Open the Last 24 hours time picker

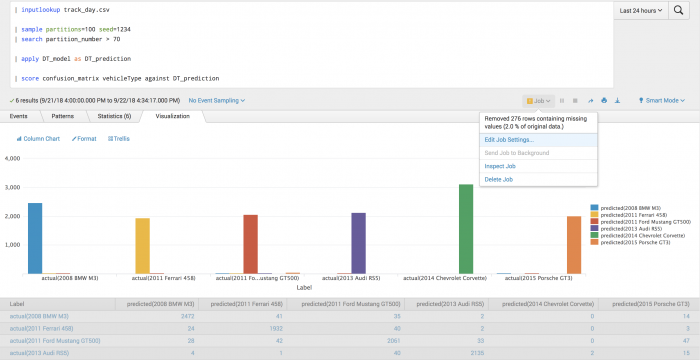641,10
